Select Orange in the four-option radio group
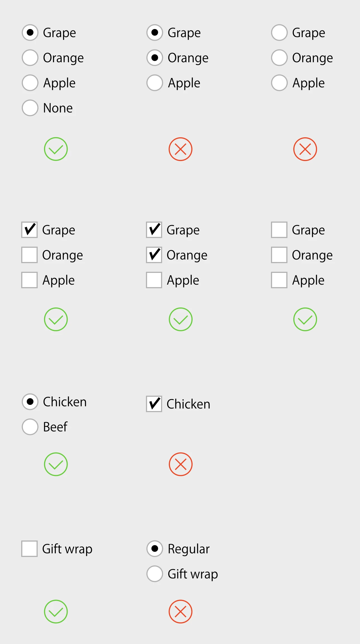Screen dimensions: 360x644 point(30,57)
